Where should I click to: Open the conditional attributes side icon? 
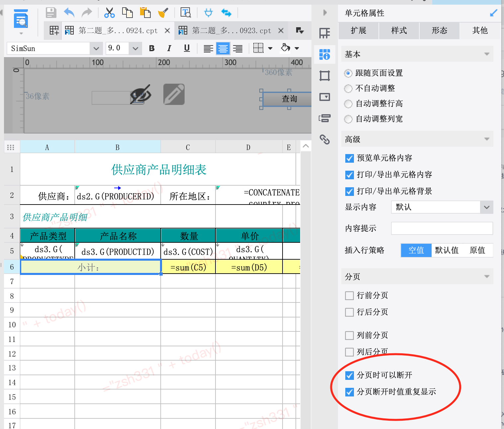(325, 118)
